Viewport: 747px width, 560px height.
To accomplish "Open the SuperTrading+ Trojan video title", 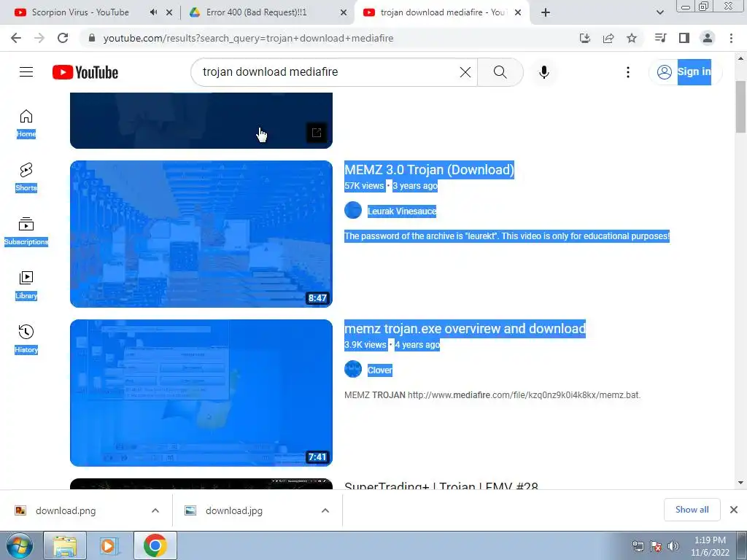I will click(441, 485).
